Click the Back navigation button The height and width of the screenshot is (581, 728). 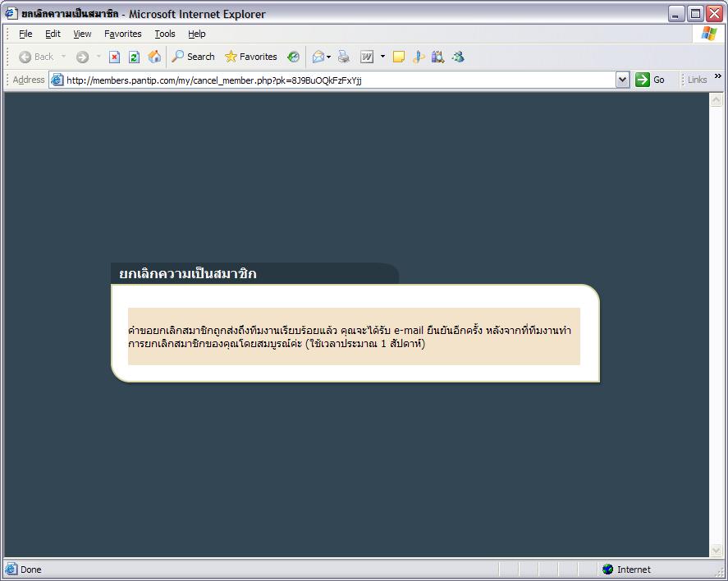click(x=36, y=57)
